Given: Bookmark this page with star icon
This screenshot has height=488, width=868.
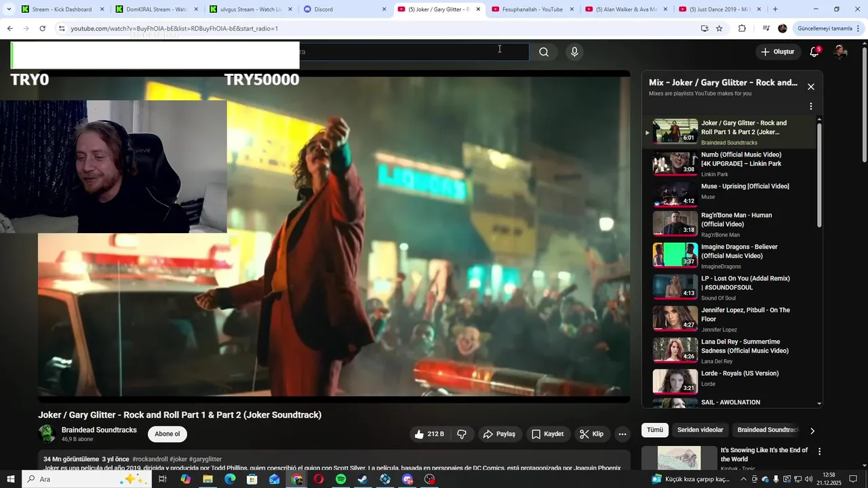Looking at the screenshot, I should click(719, 28).
